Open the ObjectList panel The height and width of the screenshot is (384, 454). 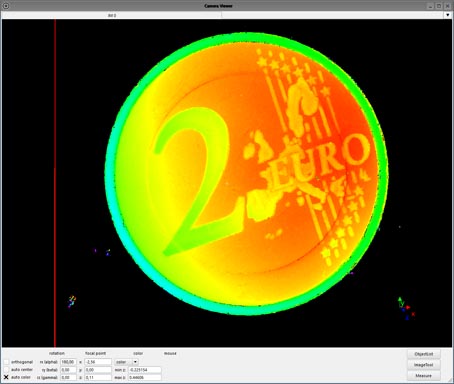tap(424, 354)
